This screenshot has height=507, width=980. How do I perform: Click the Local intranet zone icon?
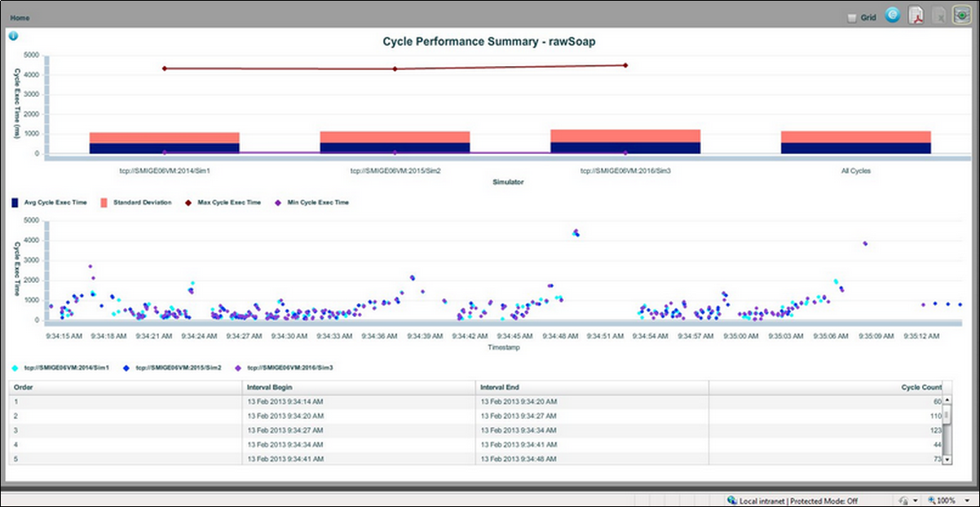click(732, 500)
